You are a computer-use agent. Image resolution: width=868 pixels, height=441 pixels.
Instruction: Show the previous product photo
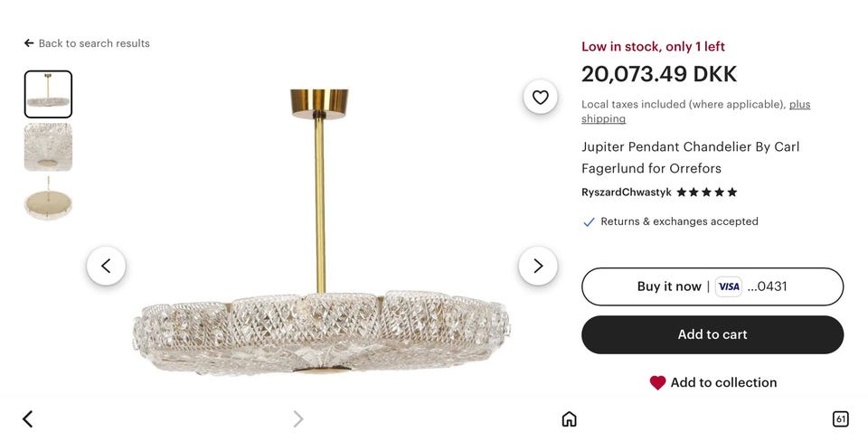click(x=106, y=266)
